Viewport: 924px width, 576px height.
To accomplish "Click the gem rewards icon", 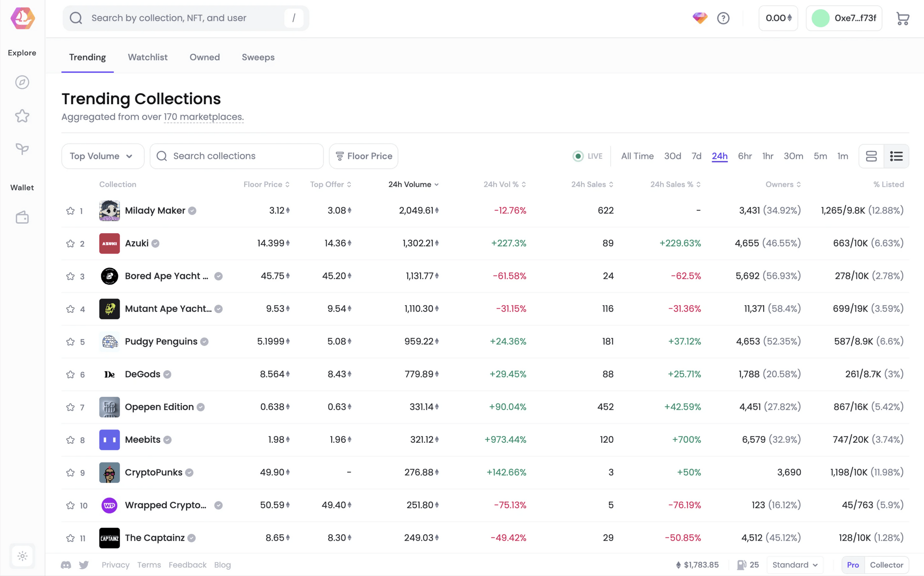I will [700, 18].
